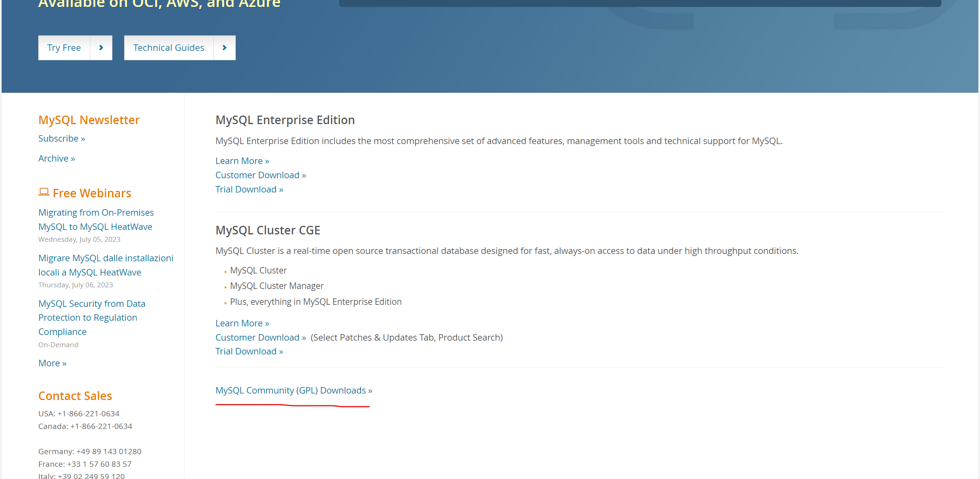The height and width of the screenshot is (479, 980).
Task: Click the arrow next to Technical Guides
Action: pos(224,48)
